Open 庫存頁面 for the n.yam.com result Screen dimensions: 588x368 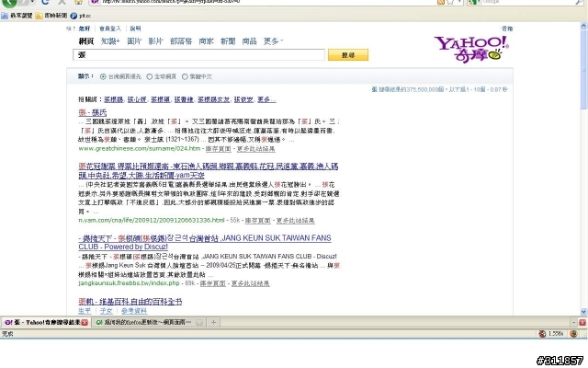pyautogui.click(x=257, y=221)
